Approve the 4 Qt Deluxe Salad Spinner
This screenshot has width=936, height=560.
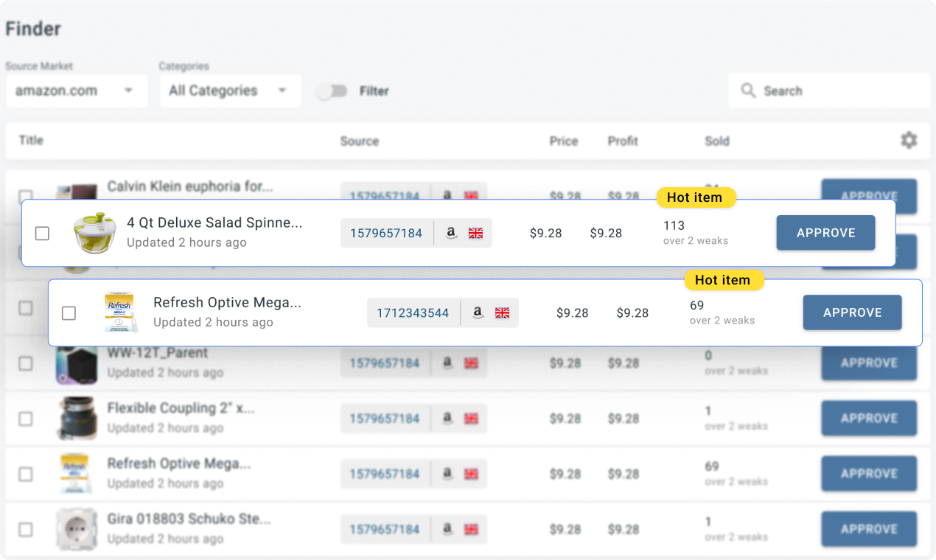(825, 233)
